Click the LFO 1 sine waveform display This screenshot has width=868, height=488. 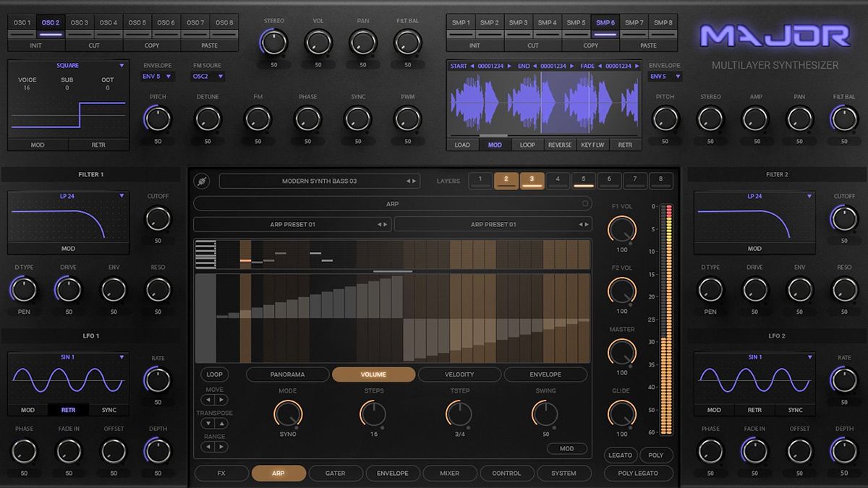[67, 380]
